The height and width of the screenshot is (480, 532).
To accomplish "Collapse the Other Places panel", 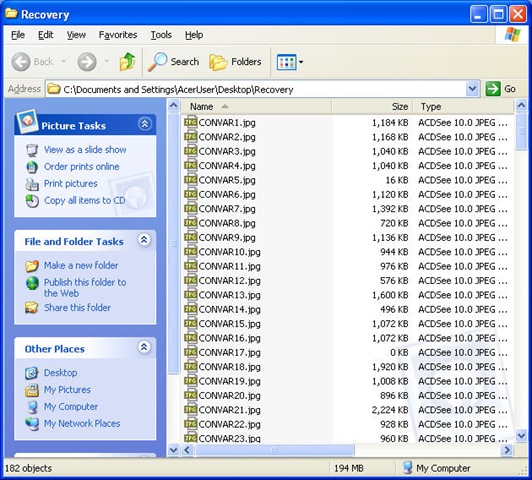I will click(x=144, y=347).
